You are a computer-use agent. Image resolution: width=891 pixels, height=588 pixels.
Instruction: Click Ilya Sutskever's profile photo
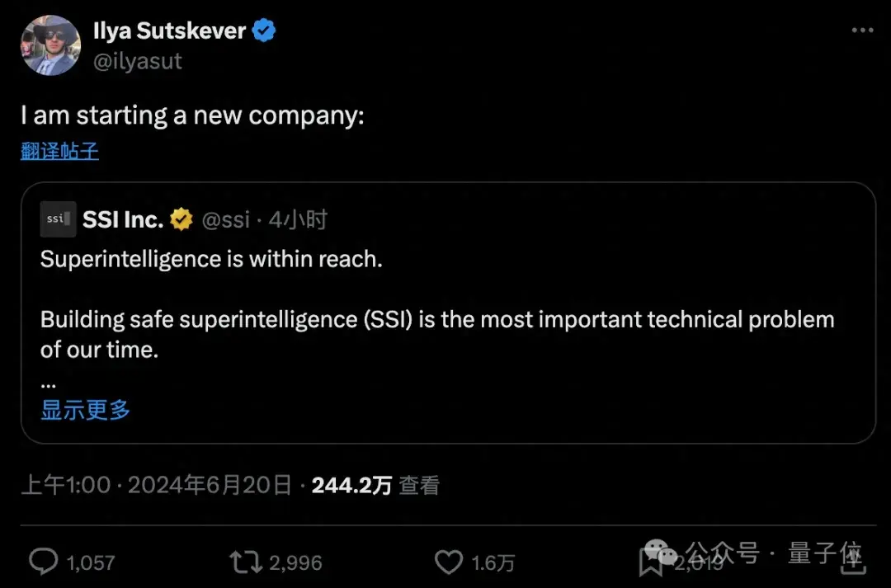pyautogui.click(x=50, y=45)
